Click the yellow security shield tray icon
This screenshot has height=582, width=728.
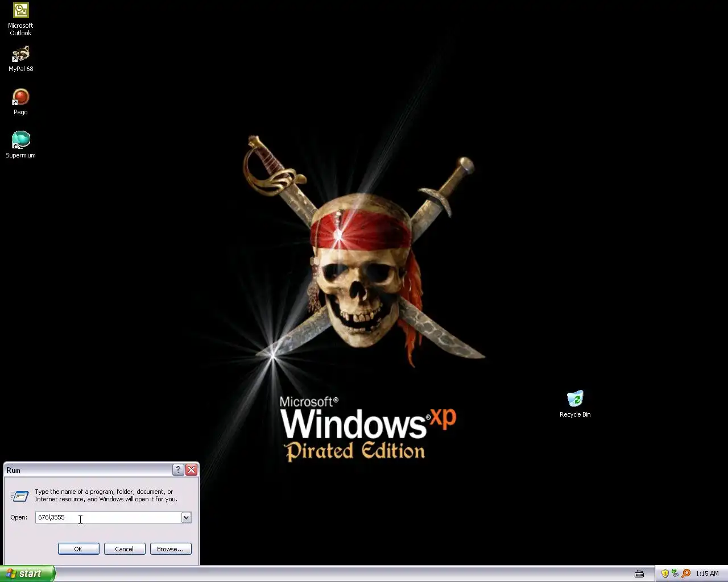(665, 573)
